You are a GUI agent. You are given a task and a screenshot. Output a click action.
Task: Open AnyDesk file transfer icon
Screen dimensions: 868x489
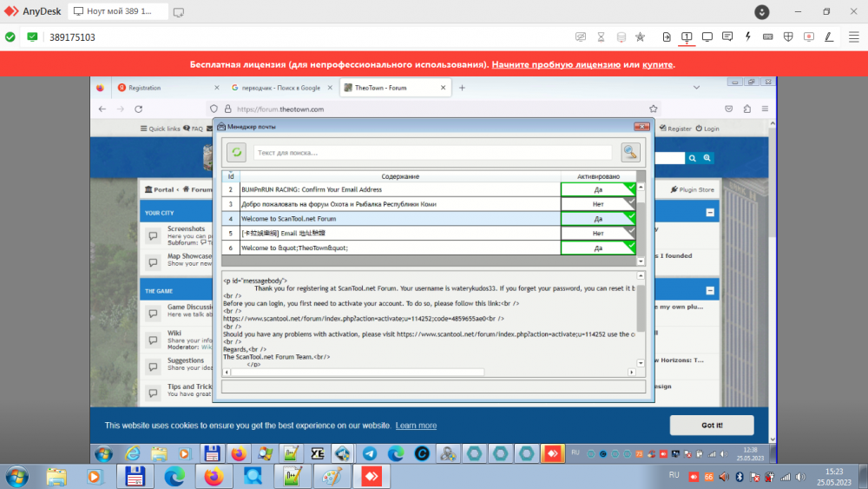click(667, 37)
